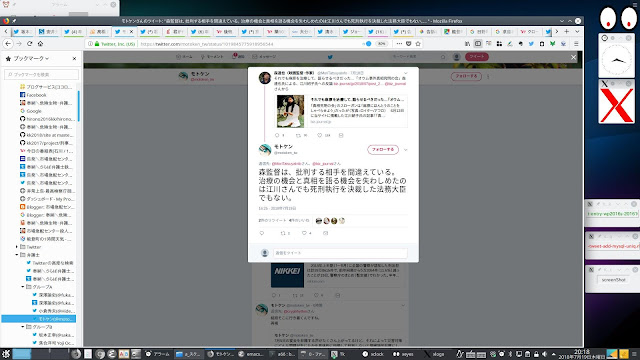Click the red ツイート button in header
640x360 pixels.
[x=477, y=57]
